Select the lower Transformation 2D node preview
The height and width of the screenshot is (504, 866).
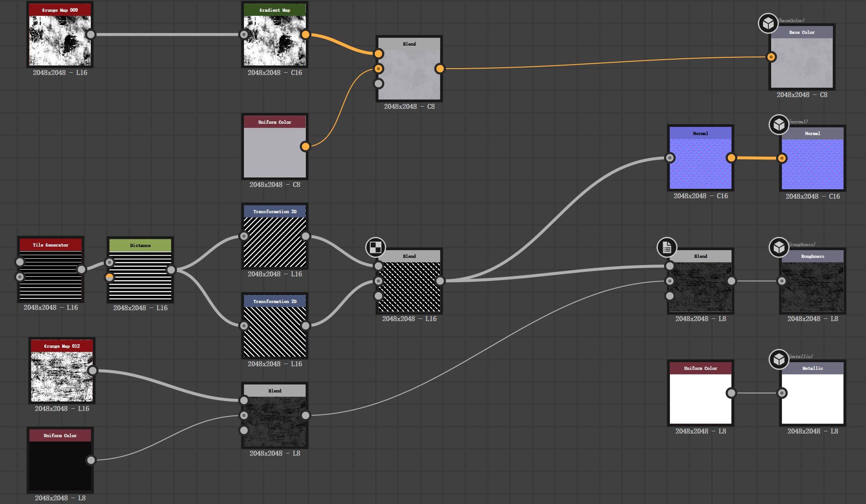tap(275, 332)
